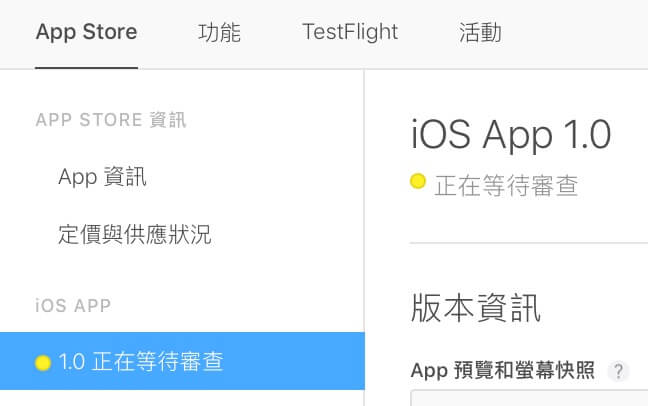Open 定價與供應狀況 in the sidebar
Screen dimensions: 648x406
[x=135, y=234]
